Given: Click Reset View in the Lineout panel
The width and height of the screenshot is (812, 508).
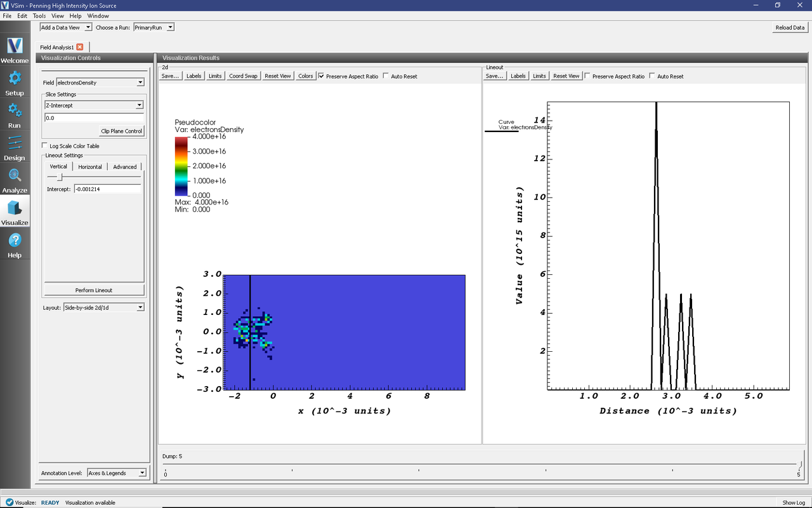Looking at the screenshot, I should click(566, 76).
